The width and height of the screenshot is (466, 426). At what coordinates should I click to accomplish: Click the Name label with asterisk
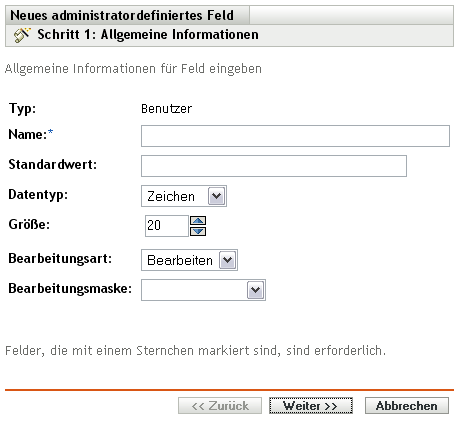pos(31,134)
